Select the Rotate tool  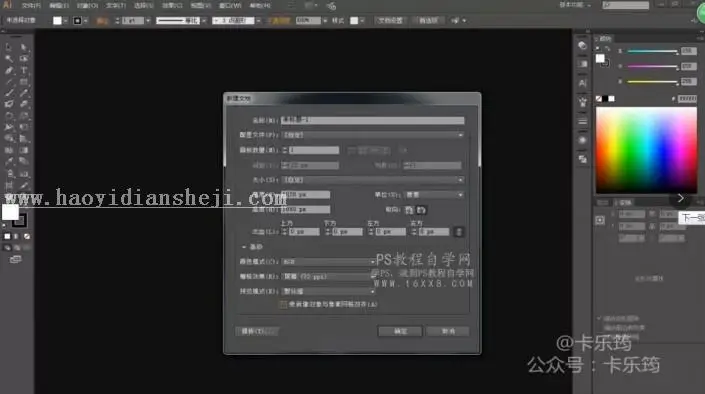point(9,116)
